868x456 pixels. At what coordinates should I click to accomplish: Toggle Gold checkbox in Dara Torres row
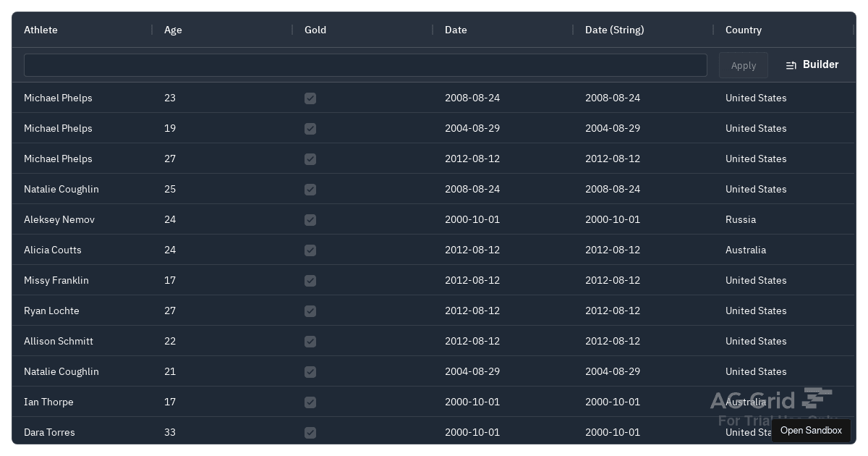(310, 433)
